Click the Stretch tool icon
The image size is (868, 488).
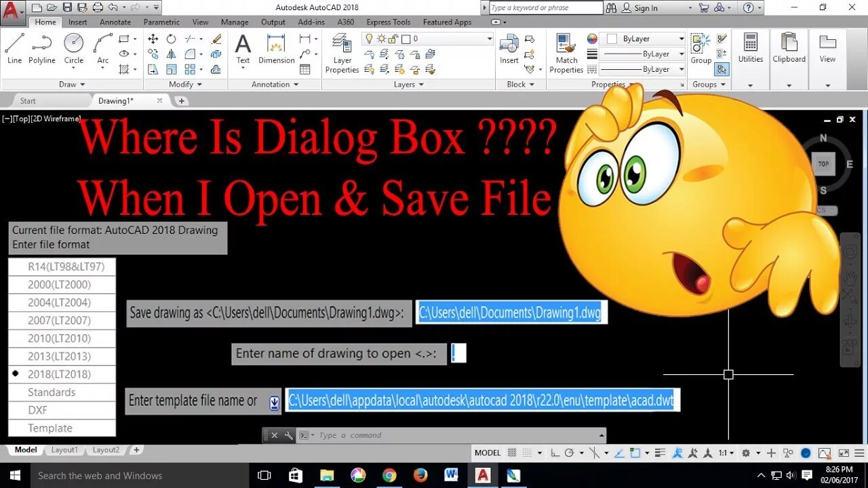[153, 69]
